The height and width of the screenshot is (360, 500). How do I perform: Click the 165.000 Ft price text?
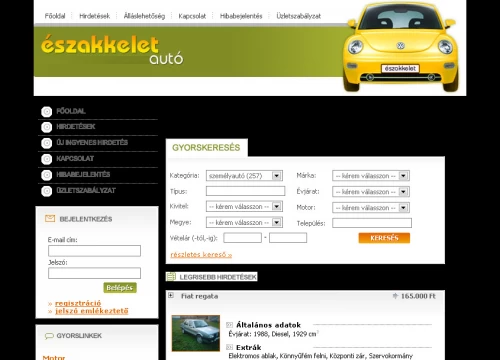tap(418, 296)
